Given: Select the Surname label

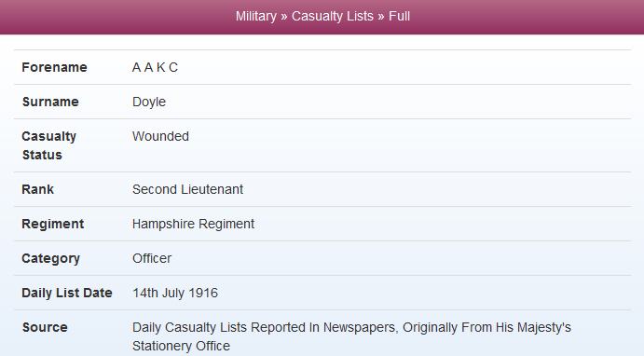Looking at the screenshot, I should (x=50, y=102).
